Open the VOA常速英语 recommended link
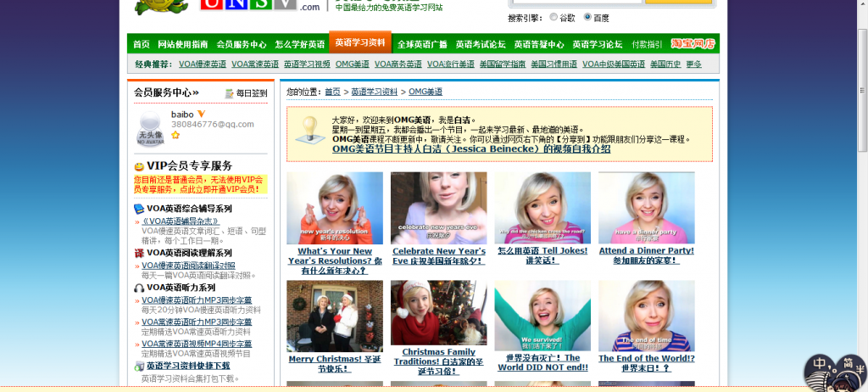868x392 pixels. click(255, 64)
